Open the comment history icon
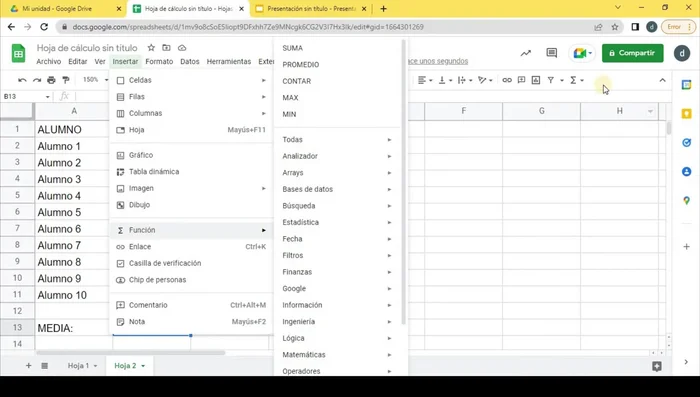Viewport: 700px width, 397px height. [552, 53]
